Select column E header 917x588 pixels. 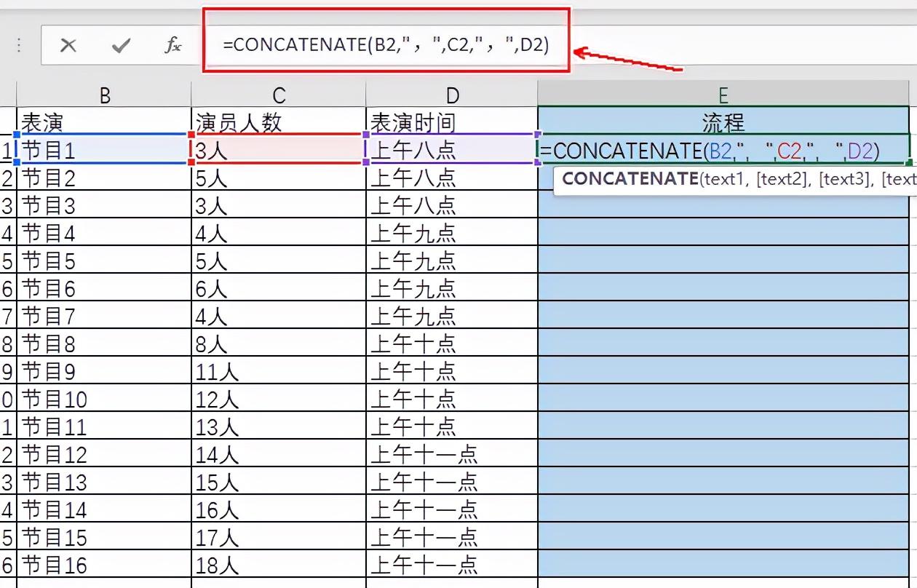[723, 95]
